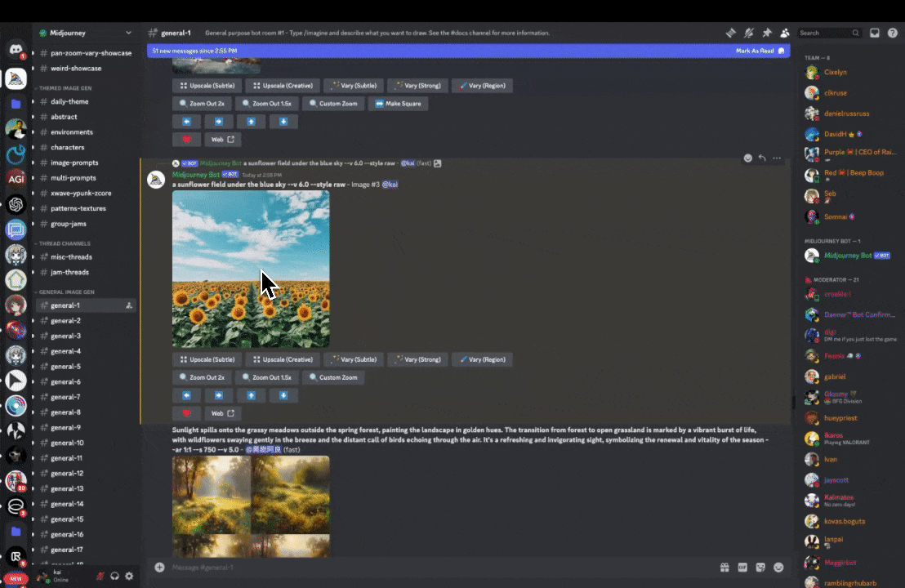Open pinned messages with the pin icon
The image size is (905, 588).
pos(766,33)
